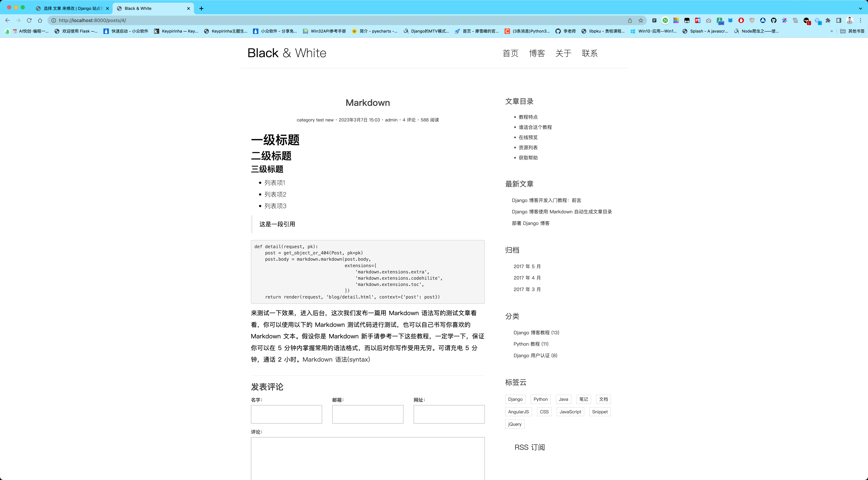
Task: Go to the 博客 nav item
Action: [x=537, y=53]
